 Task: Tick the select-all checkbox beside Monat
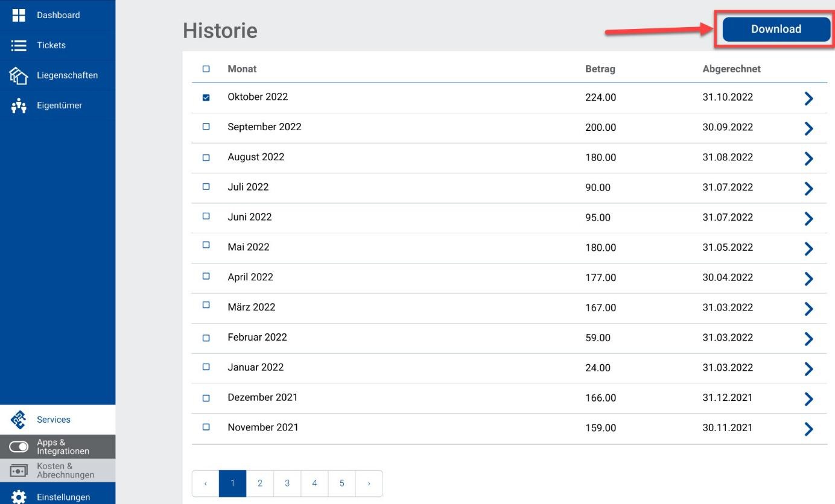(x=206, y=69)
